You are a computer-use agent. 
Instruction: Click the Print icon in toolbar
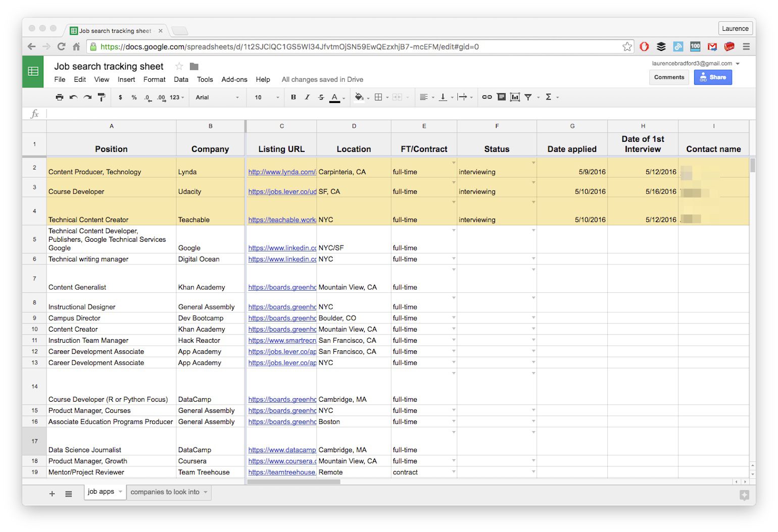(x=60, y=97)
